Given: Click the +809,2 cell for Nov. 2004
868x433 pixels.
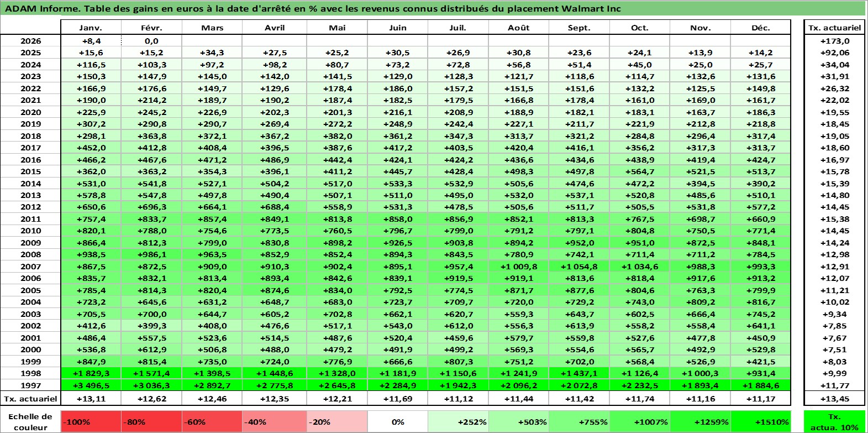Looking at the screenshot, I should point(700,302).
